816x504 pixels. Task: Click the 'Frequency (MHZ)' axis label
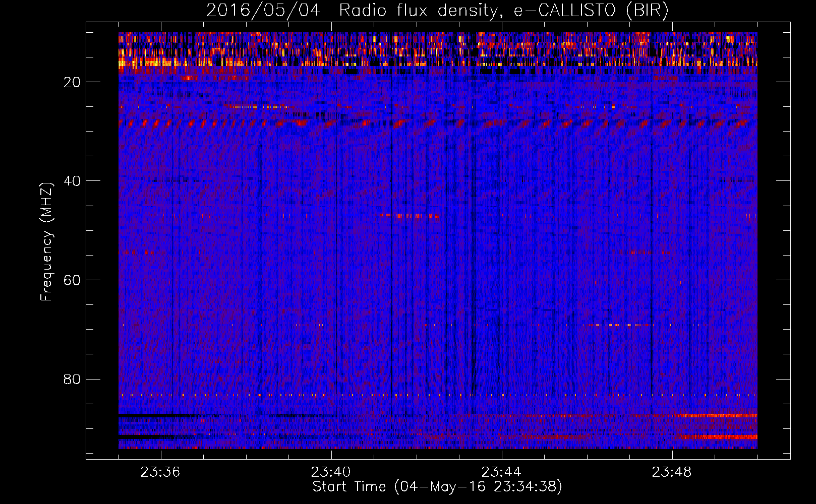[46, 242]
